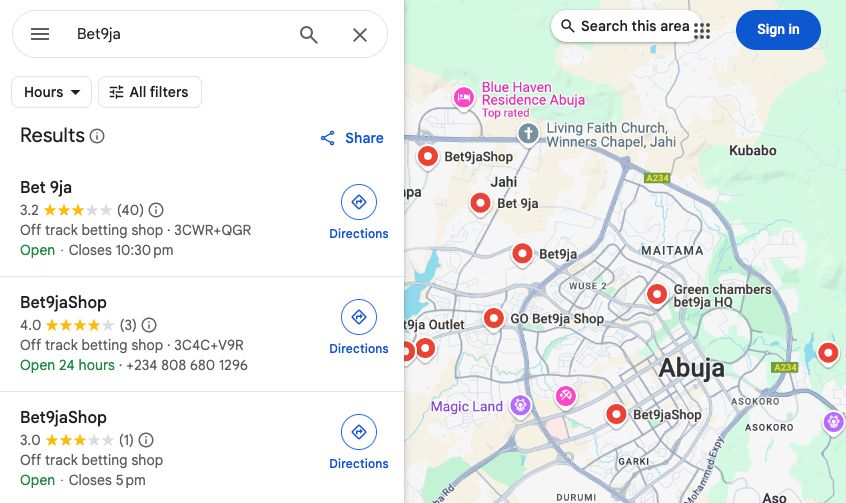Select GO Bet9ja Shop map pin
This screenshot has width=846, height=503.
coord(494,319)
